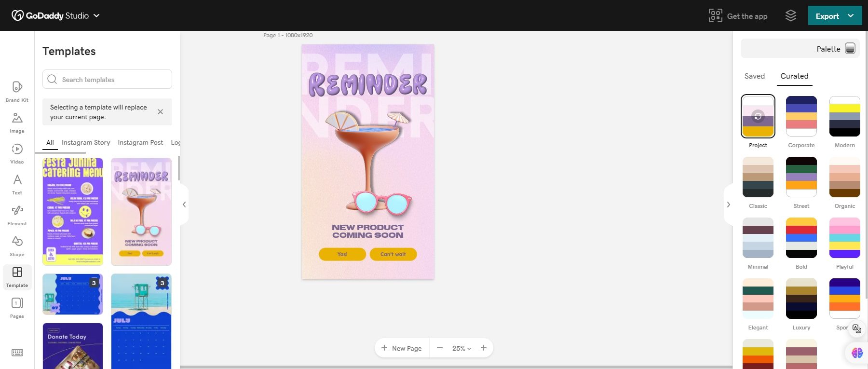Open the Image tool
Viewport: 868px width, 369px height.
pos(17,123)
